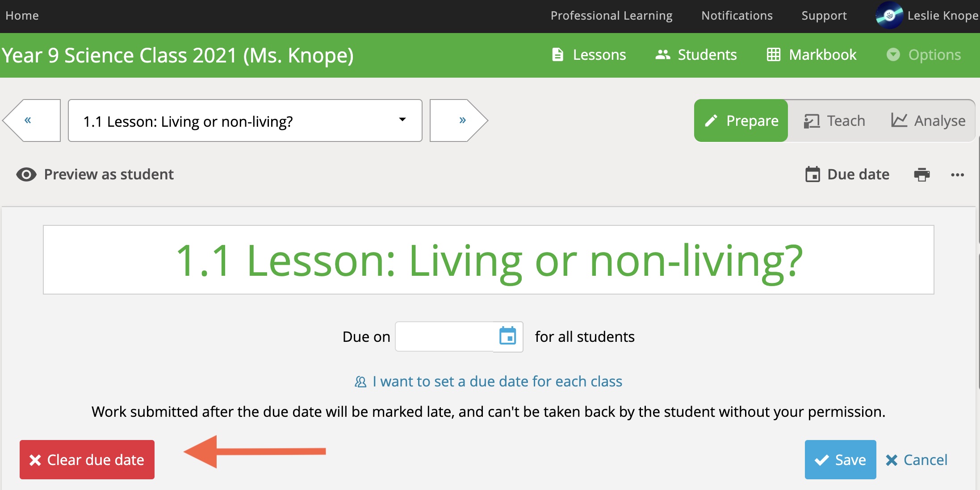The height and width of the screenshot is (490, 980).
Task: Open Professional Learning
Action: click(x=611, y=16)
